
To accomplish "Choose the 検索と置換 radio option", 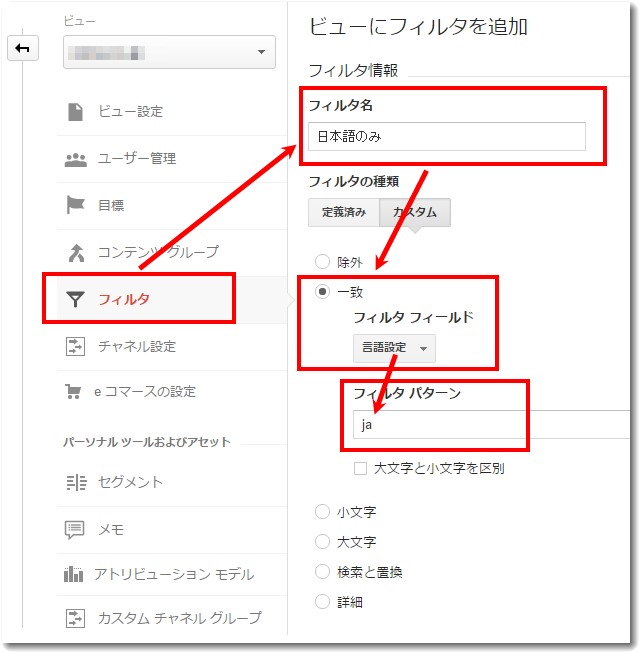I will [322, 572].
